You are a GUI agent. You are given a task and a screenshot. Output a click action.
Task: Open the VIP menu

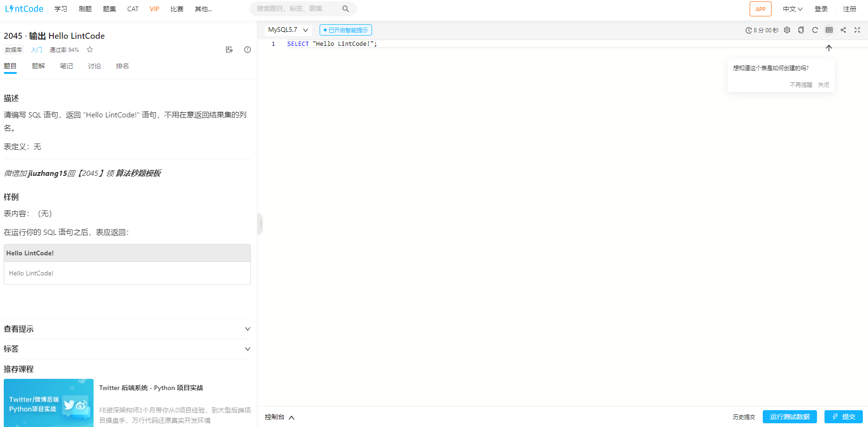click(x=154, y=9)
